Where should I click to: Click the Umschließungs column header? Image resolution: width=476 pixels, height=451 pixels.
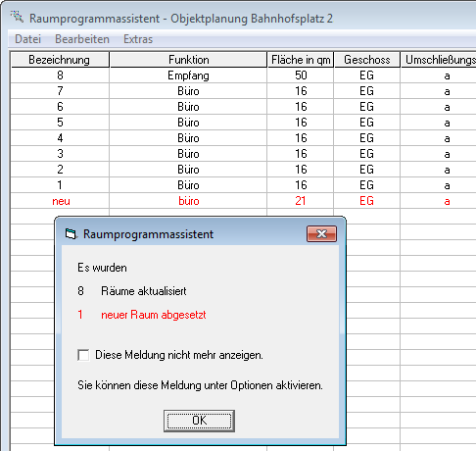[x=439, y=60]
